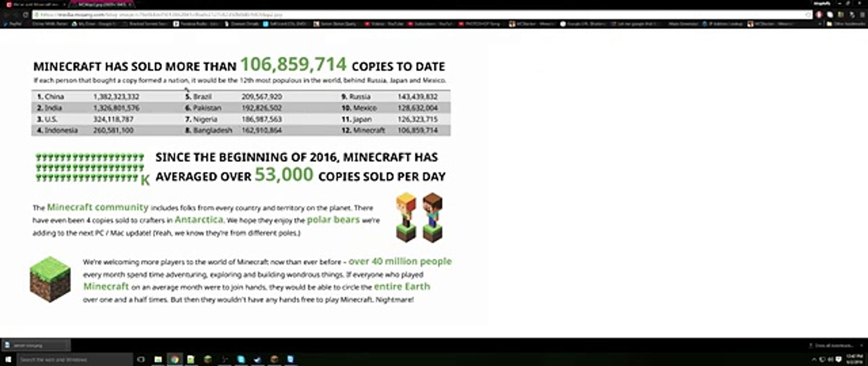This screenshot has width=868, height=366.
Task: Click the China row in the population table
Action: (88, 97)
